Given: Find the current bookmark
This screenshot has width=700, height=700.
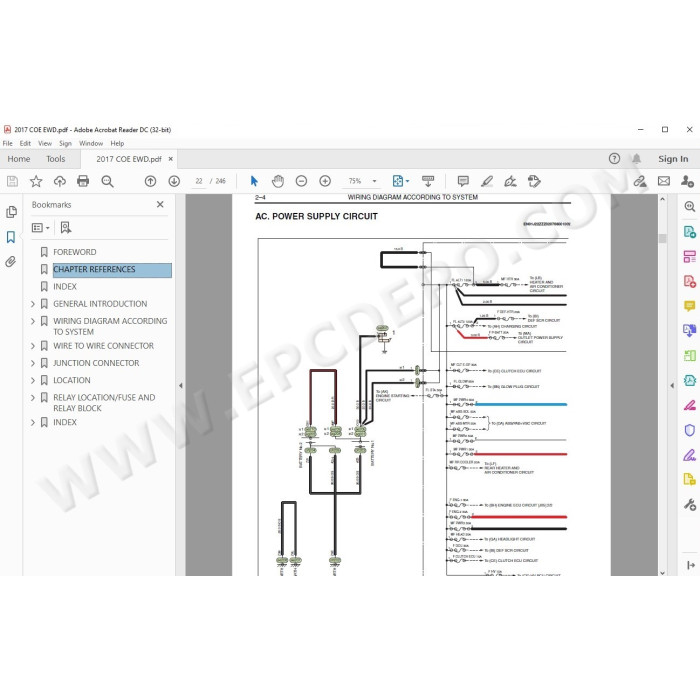Looking at the screenshot, I should [x=66, y=228].
